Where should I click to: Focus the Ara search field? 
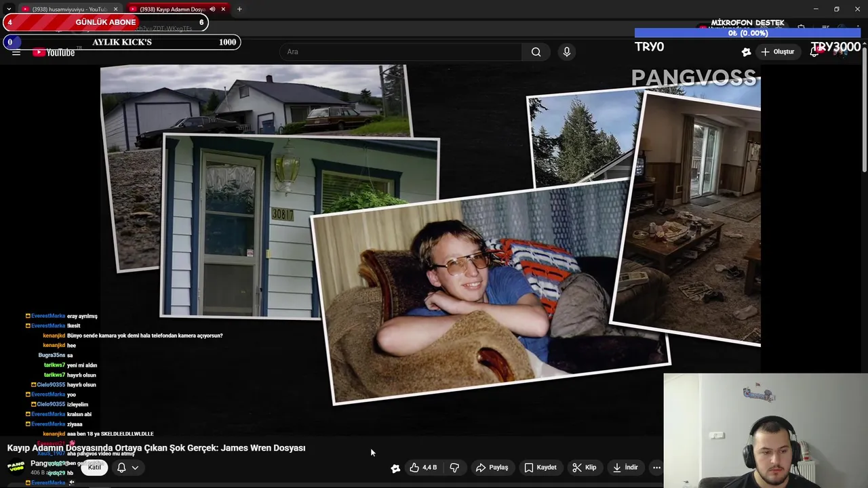point(400,52)
